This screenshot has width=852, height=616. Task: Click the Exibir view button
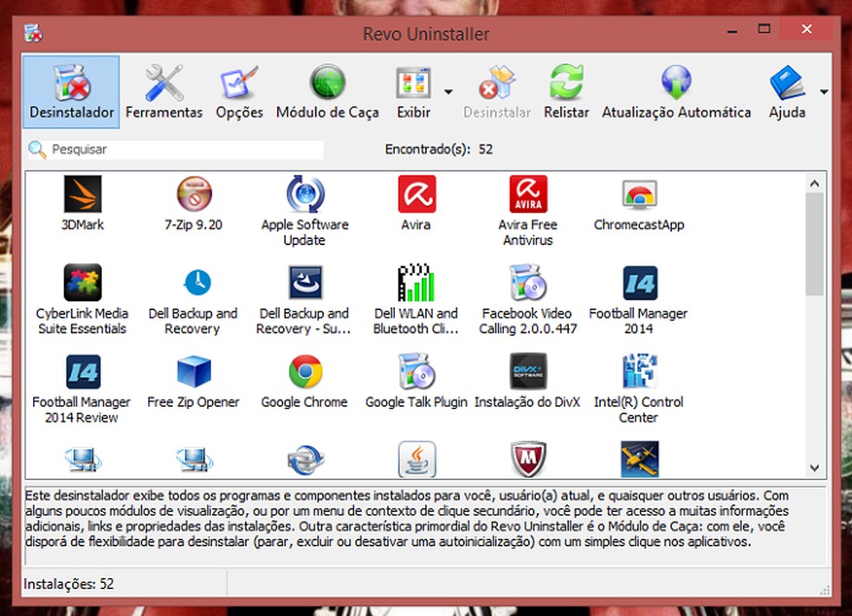(x=413, y=92)
